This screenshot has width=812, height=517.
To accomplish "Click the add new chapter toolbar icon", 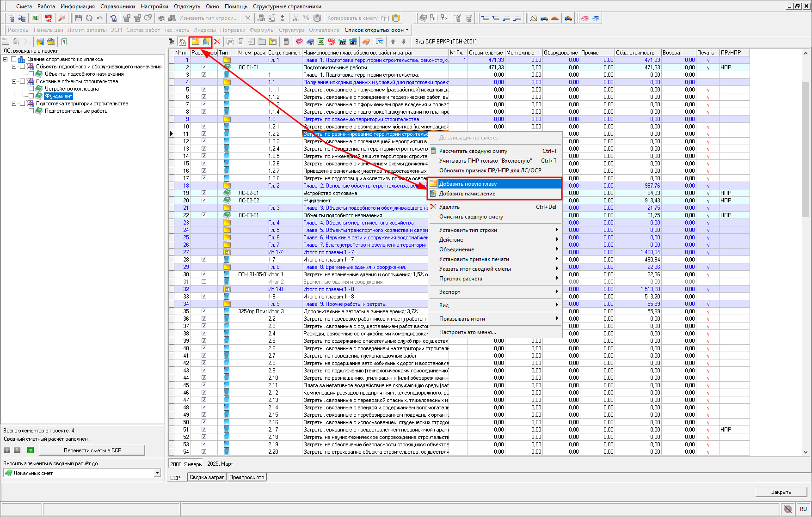I will coord(195,42).
